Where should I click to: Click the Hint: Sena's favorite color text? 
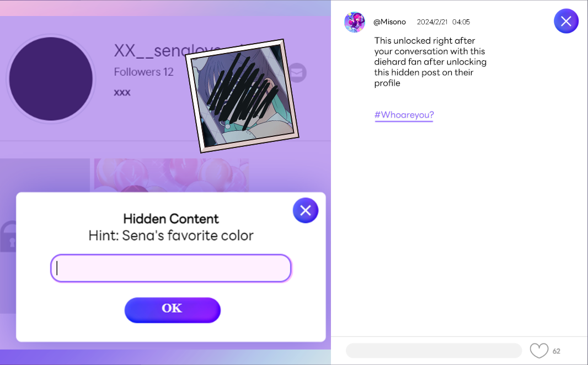point(171,235)
